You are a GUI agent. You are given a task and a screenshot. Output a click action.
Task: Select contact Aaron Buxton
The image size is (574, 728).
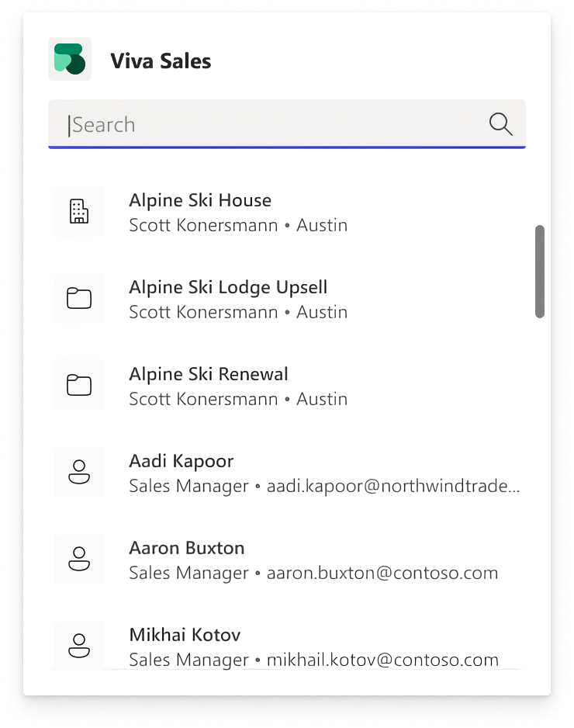tap(287, 559)
